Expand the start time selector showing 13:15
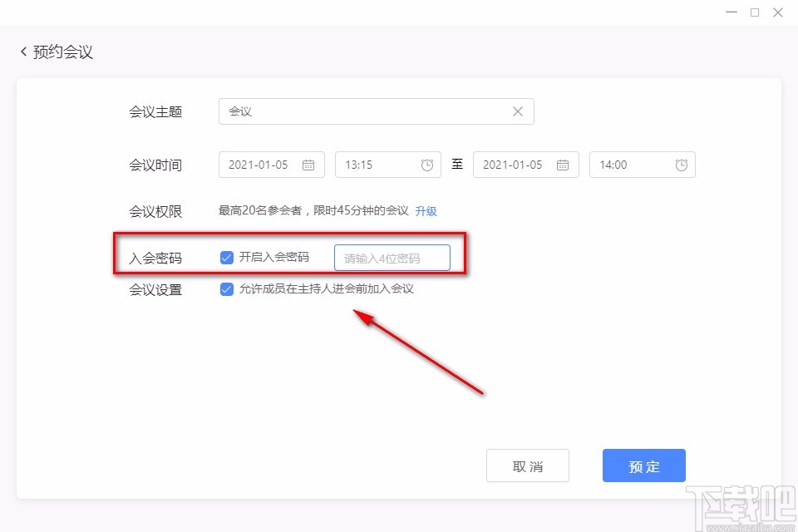Screen dimensions: 798x532 [x=378, y=165]
